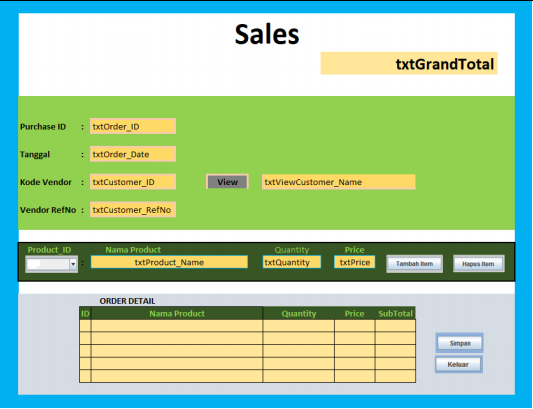Select the txtOrder_ID input field

[133, 126]
